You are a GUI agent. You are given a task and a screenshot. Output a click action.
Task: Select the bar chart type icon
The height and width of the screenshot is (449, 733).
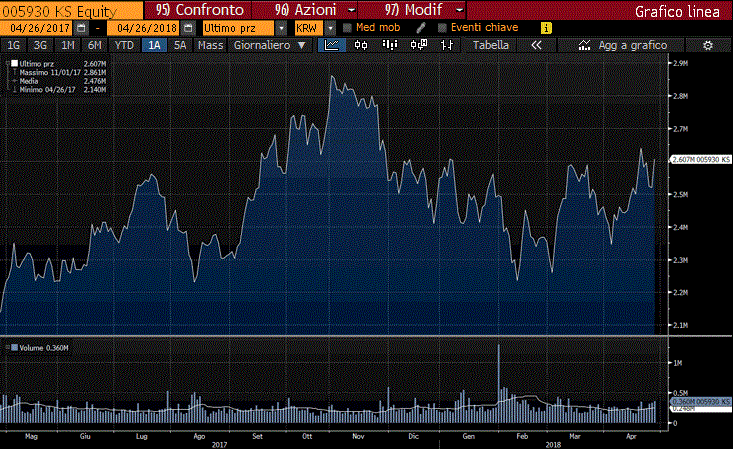390,45
